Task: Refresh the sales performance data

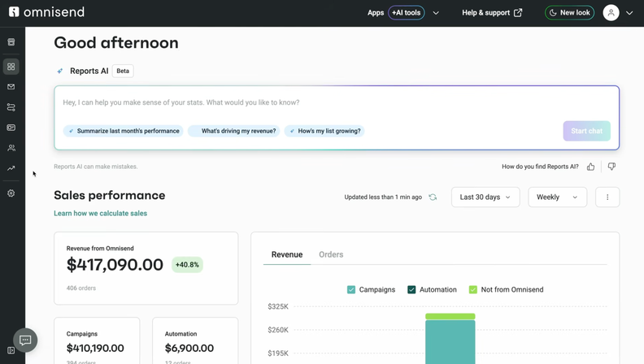Action: pyautogui.click(x=433, y=197)
